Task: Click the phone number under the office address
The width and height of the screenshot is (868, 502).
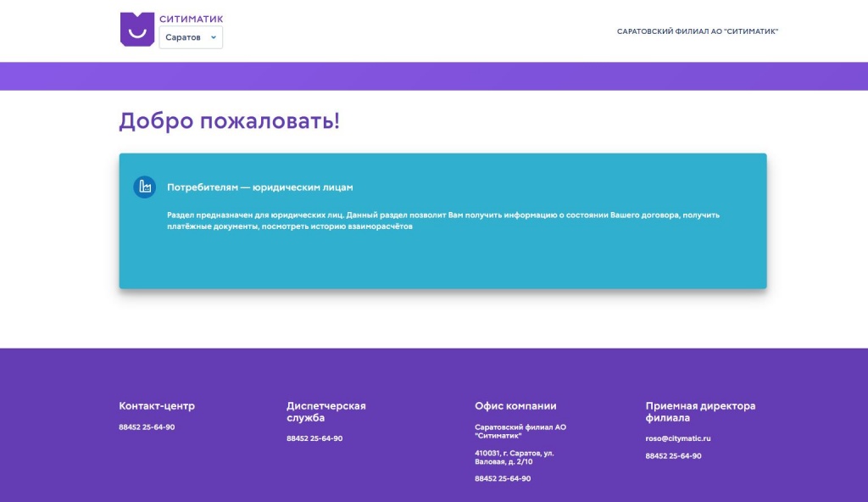Action: 503,479
